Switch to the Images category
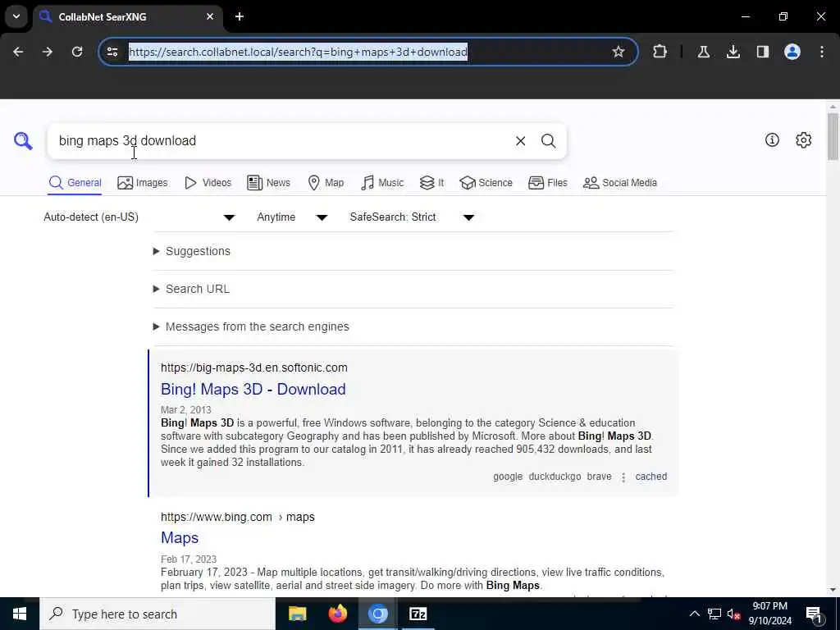 [143, 183]
